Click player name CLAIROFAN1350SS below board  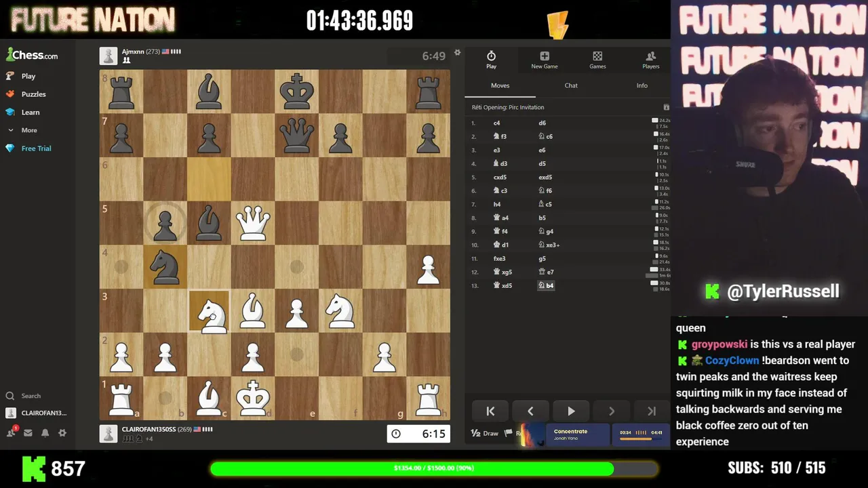149,429
